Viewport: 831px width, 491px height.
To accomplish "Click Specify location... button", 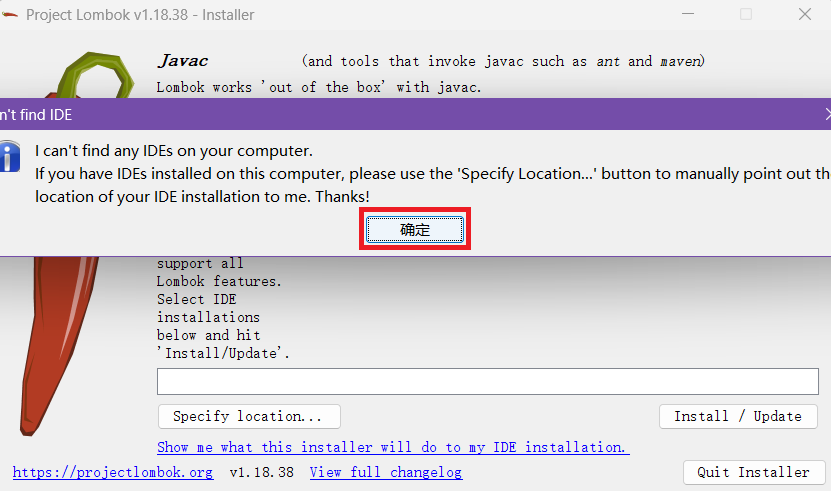I will (249, 416).
